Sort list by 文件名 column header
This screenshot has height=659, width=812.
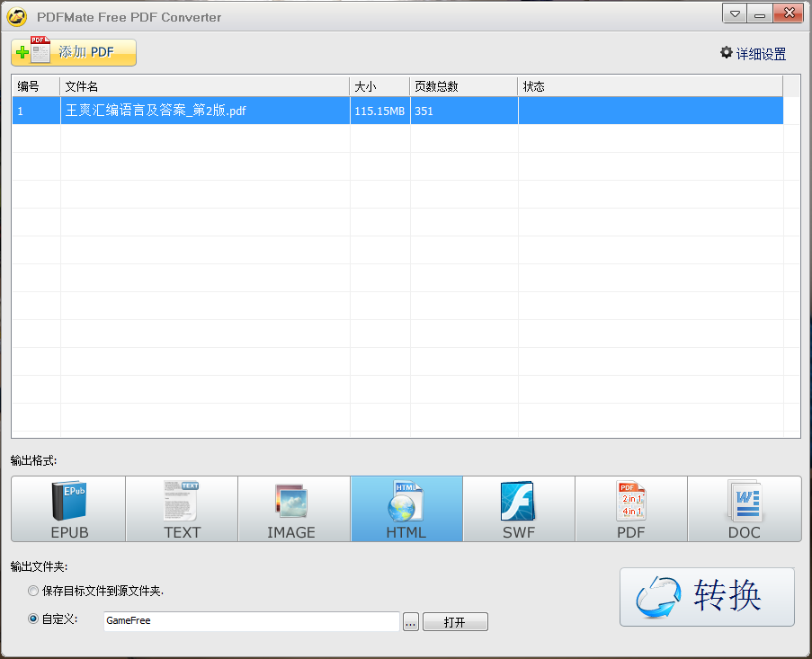[205, 86]
